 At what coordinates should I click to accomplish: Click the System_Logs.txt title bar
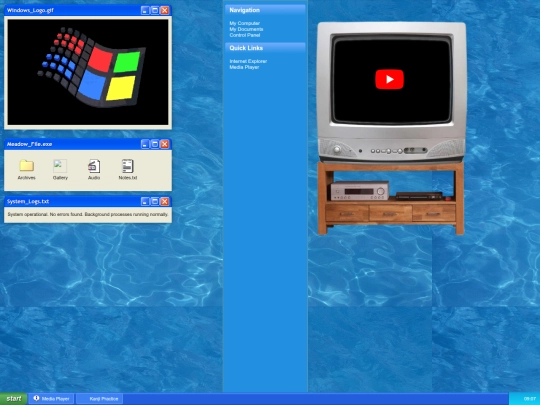pos(88,201)
